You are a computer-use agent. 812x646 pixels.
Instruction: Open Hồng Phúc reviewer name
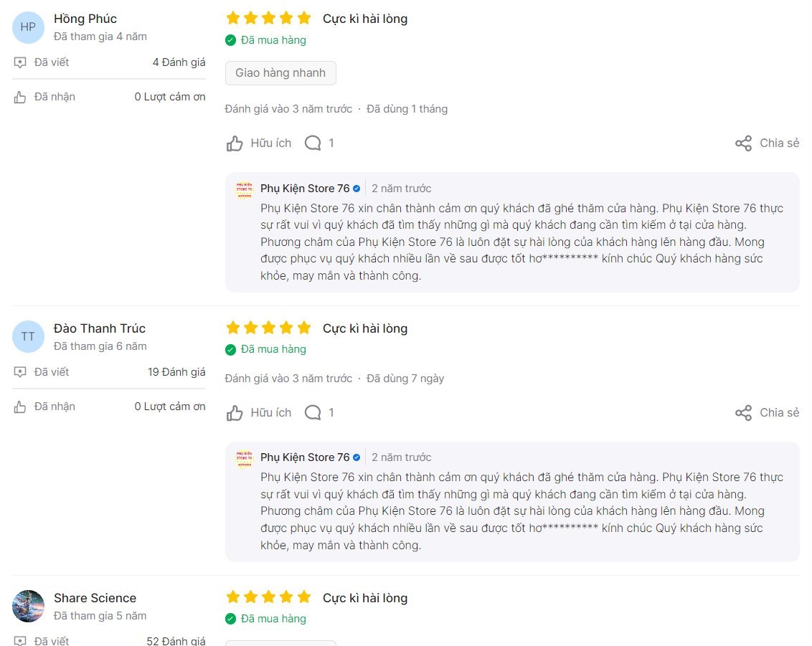pos(85,19)
